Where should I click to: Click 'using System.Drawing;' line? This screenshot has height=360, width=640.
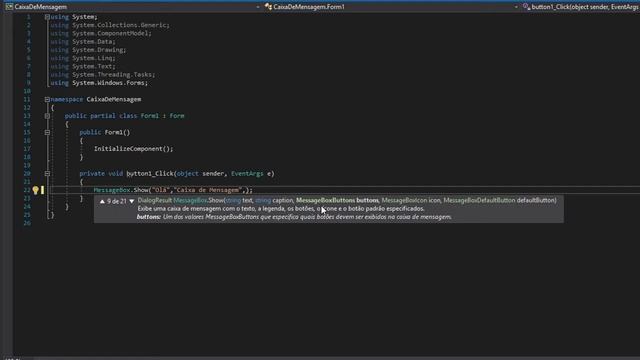(x=88, y=50)
